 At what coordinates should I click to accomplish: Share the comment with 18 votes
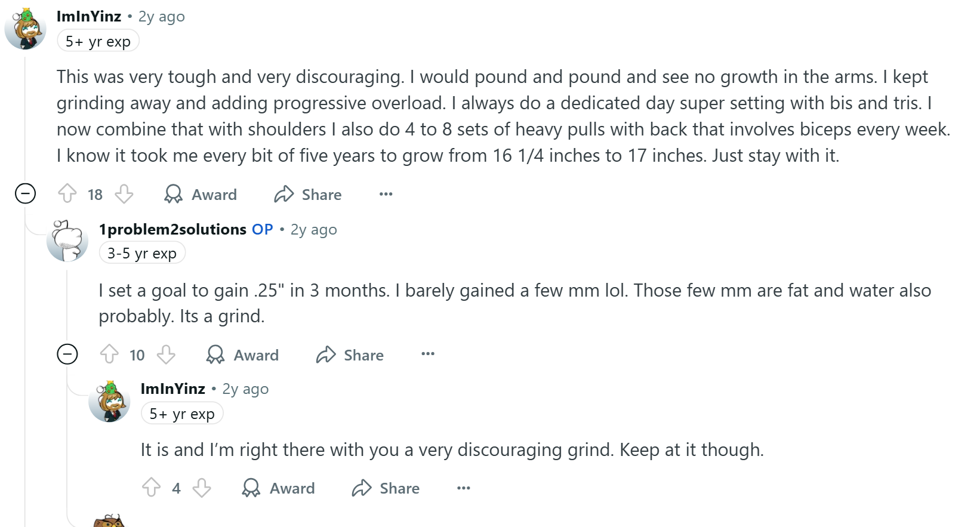[308, 194]
